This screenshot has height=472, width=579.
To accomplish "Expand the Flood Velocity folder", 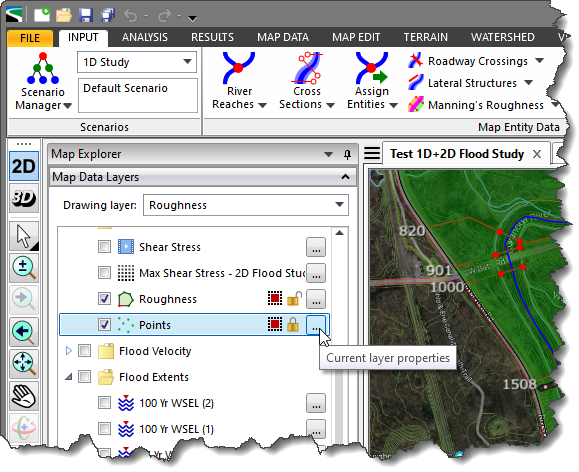I will (69, 351).
